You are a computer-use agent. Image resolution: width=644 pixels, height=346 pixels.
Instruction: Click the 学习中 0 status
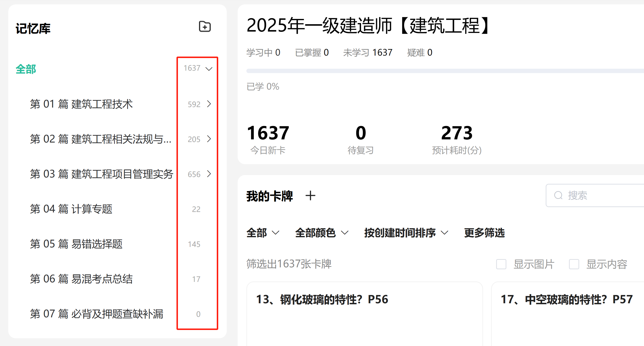[263, 52]
